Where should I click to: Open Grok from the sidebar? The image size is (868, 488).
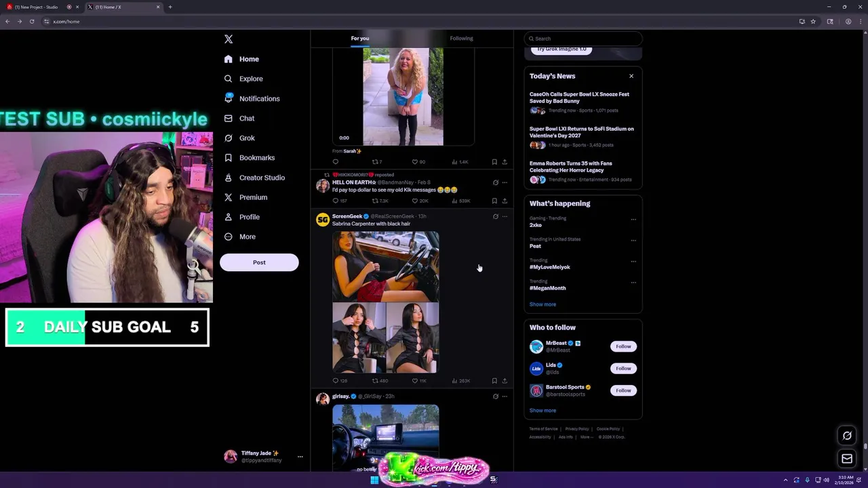click(x=239, y=138)
